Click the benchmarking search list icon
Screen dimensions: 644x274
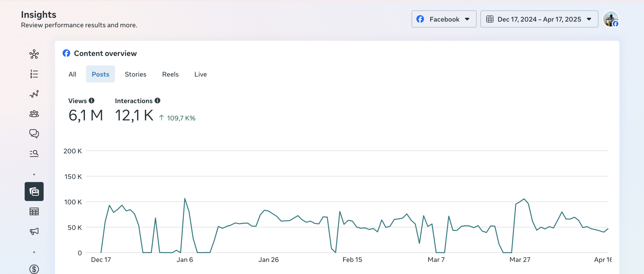pyautogui.click(x=34, y=153)
